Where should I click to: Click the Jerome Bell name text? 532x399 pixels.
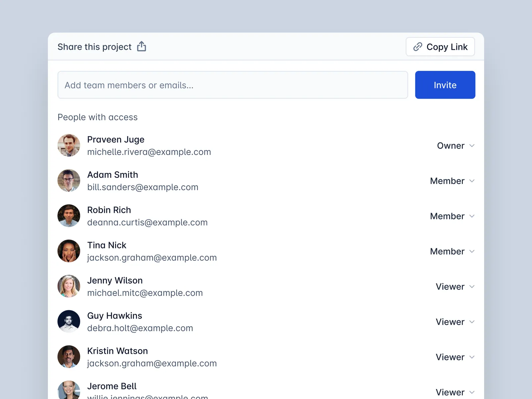coord(112,386)
